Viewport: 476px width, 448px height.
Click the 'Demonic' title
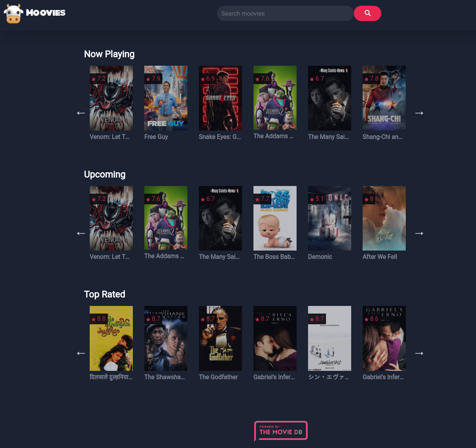320,257
